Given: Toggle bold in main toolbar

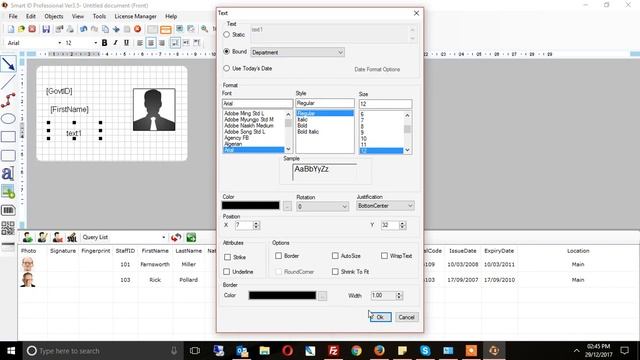Looking at the screenshot, I should pyautogui.click(x=104, y=42).
